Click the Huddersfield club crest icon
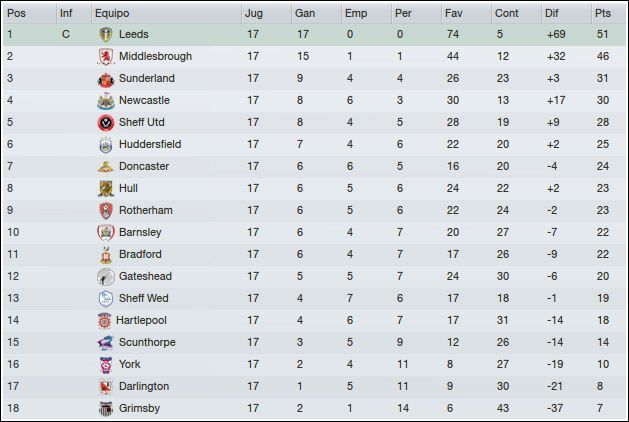 [x=106, y=145]
